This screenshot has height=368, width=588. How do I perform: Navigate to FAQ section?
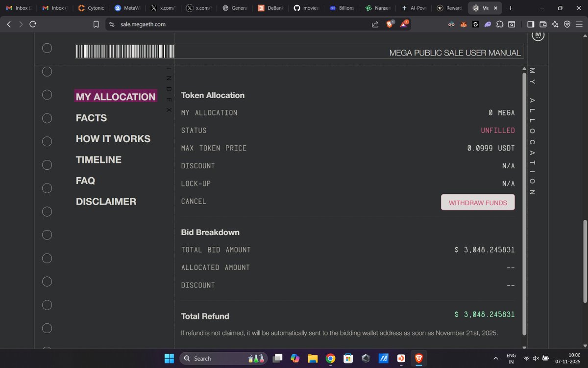point(85,181)
